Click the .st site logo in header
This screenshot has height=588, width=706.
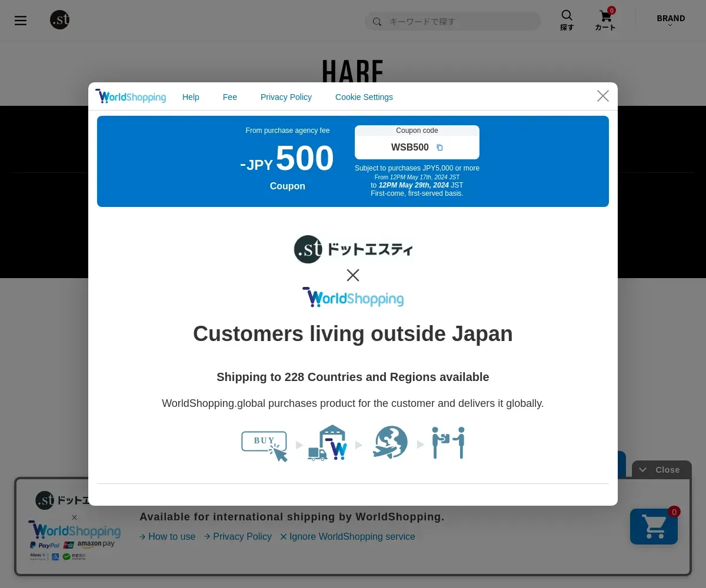[x=60, y=20]
